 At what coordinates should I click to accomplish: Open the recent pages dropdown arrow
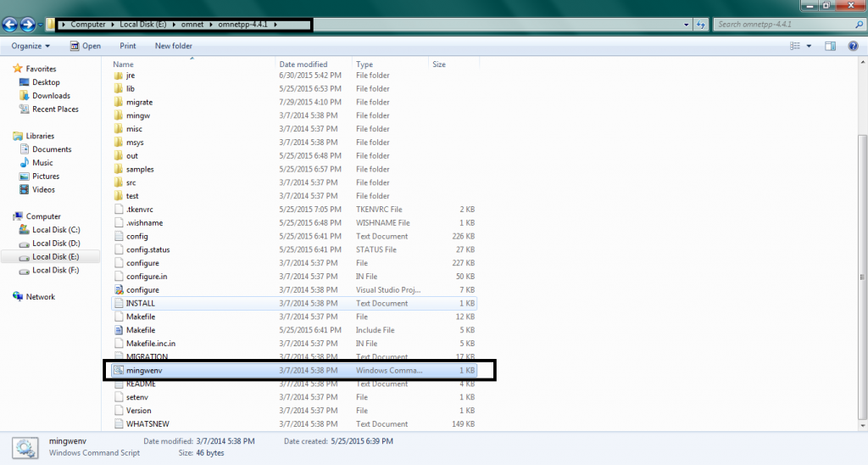[40, 25]
